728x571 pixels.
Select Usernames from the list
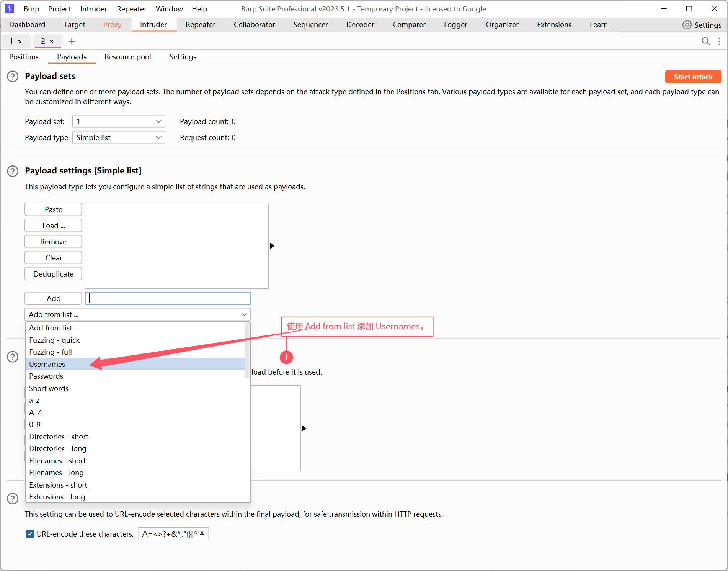135,364
